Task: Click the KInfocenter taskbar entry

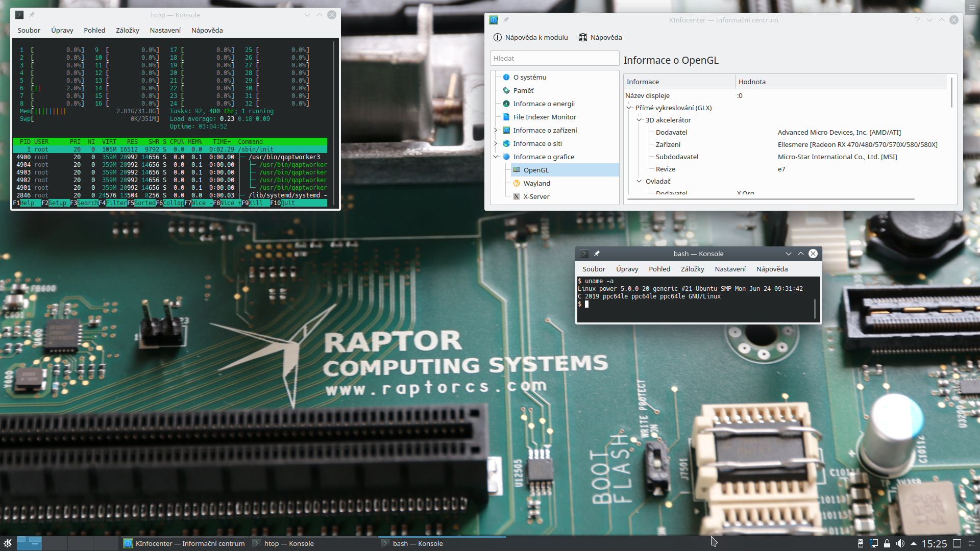Action: coord(185,543)
